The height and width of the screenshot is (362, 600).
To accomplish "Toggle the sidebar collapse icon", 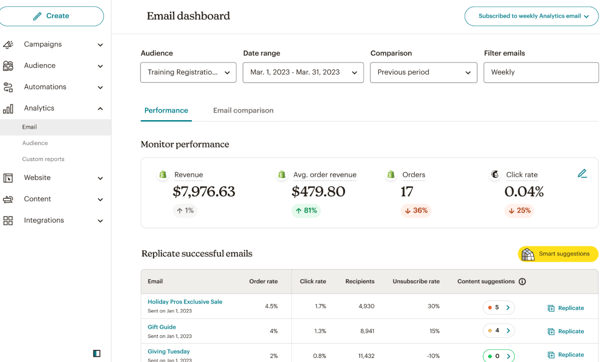I will point(97,353).
